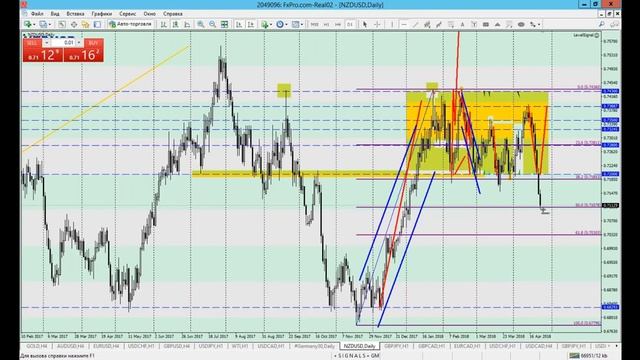
Task: Expand the periods dropdown arrow
Action: [287, 24]
